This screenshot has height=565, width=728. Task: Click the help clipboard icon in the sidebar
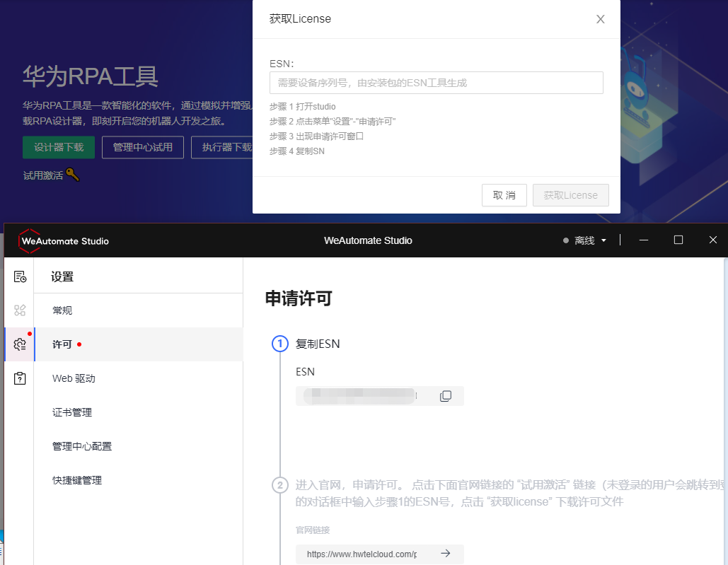click(x=19, y=378)
